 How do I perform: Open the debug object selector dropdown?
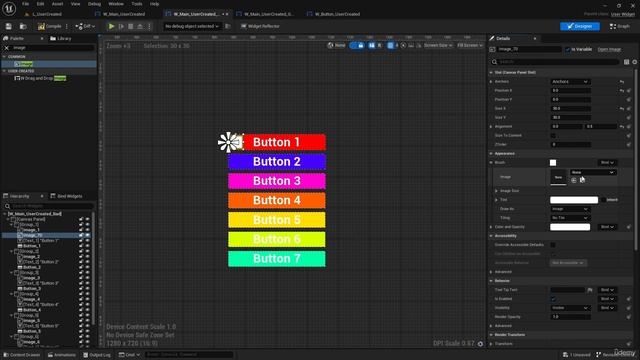(x=191, y=26)
